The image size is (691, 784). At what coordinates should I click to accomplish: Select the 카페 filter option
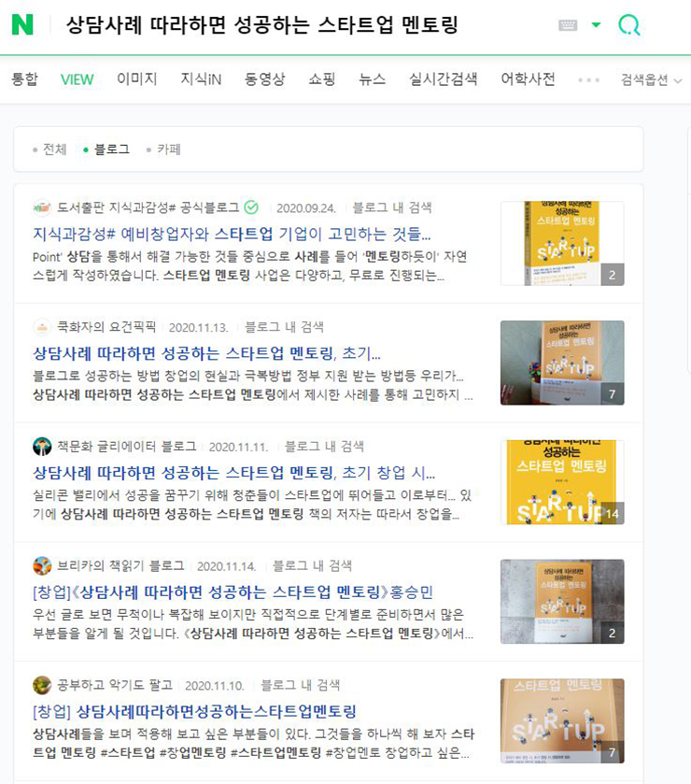[x=164, y=149]
